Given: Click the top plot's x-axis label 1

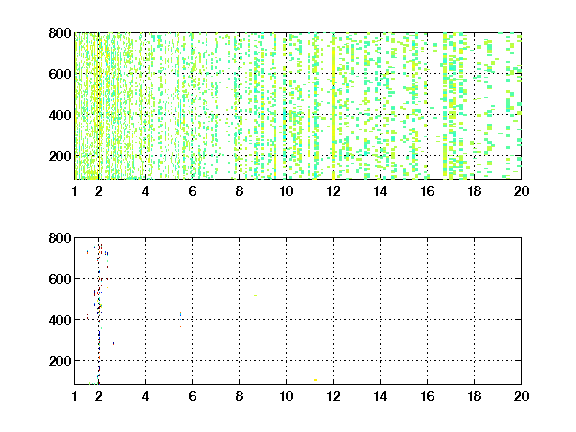Looking at the screenshot, I should tap(75, 191).
